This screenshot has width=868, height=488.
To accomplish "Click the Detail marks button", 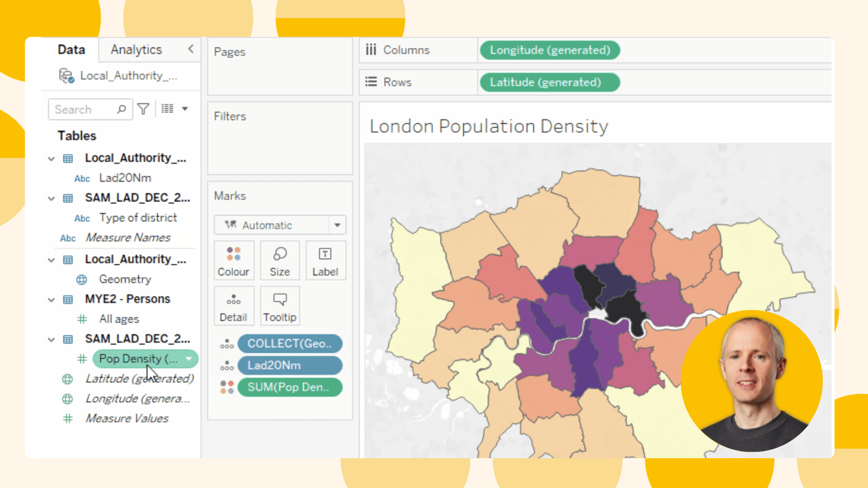I will (x=233, y=306).
